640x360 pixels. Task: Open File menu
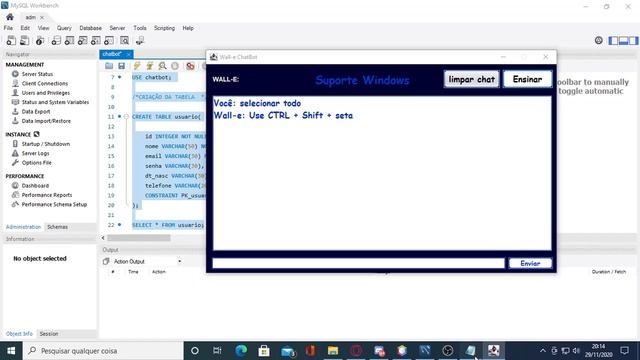tap(8, 28)
